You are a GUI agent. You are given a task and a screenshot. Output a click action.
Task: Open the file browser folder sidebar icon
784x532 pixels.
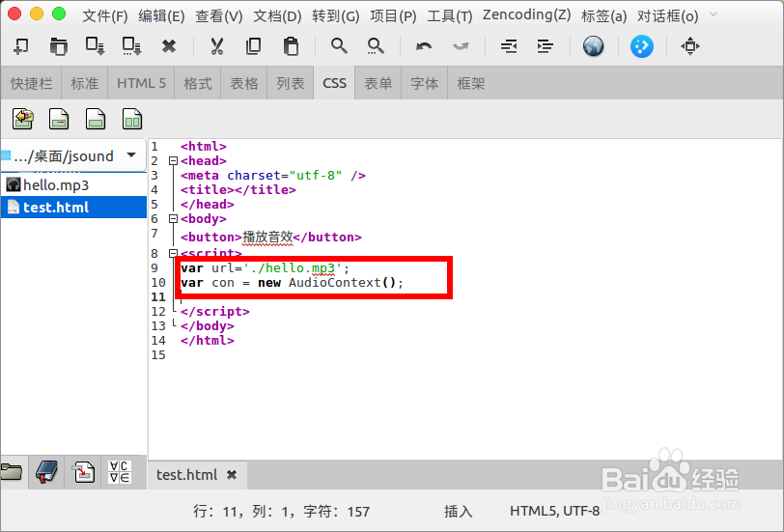coord(12,471)
